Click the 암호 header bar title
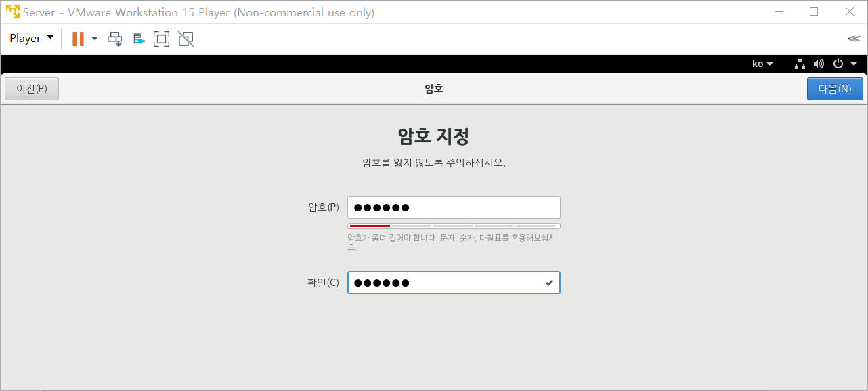 click(434, 89)
